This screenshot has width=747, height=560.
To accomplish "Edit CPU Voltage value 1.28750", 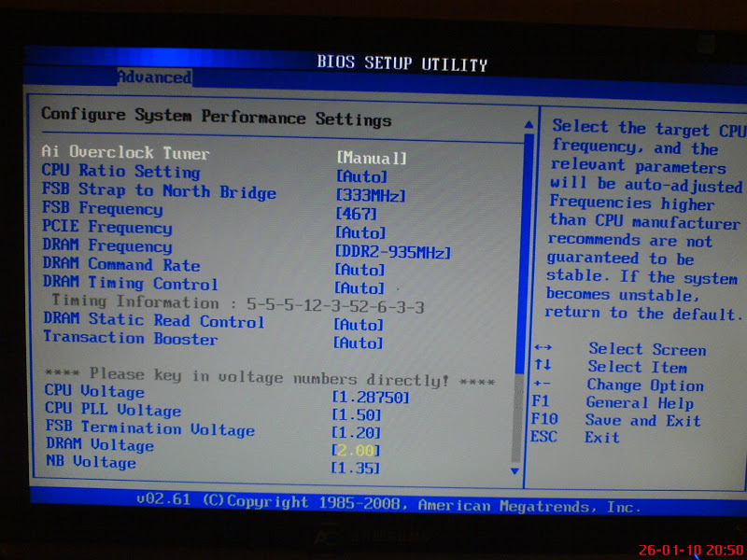I will 371,398.
